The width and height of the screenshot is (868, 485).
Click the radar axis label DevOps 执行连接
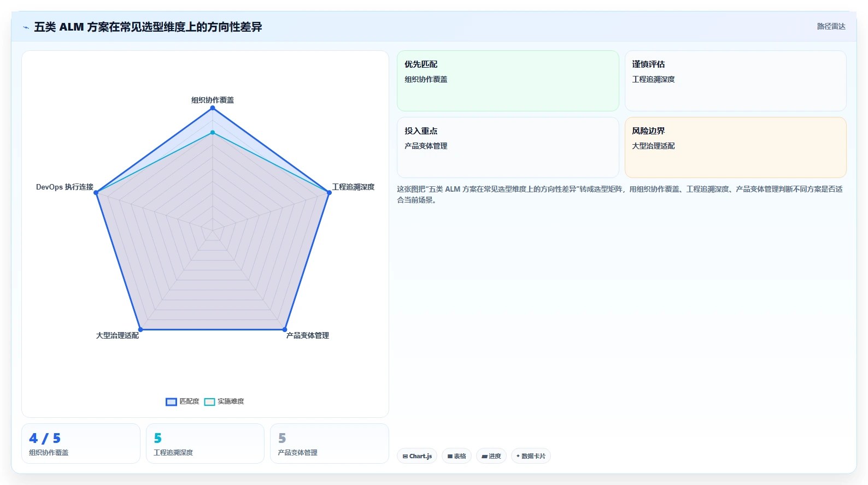[x=64, y=187]
